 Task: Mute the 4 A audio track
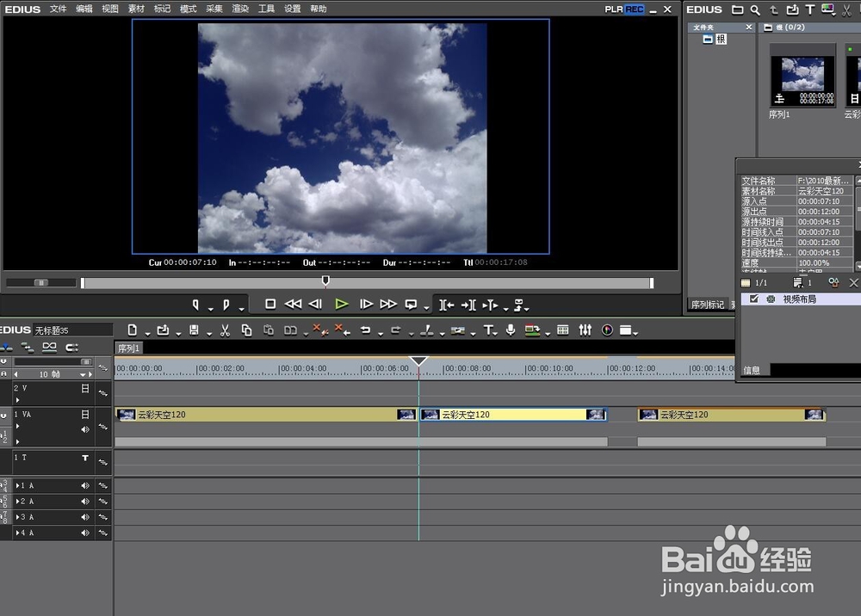[85, 533]
